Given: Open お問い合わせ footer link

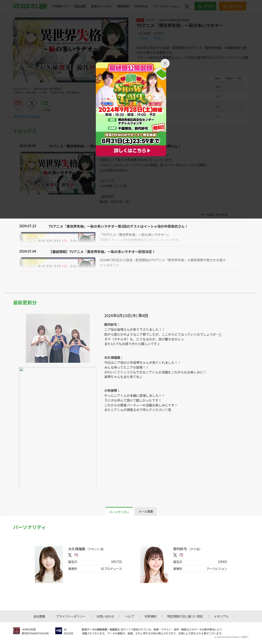Looking at the screenshot, I should [105, 616].
